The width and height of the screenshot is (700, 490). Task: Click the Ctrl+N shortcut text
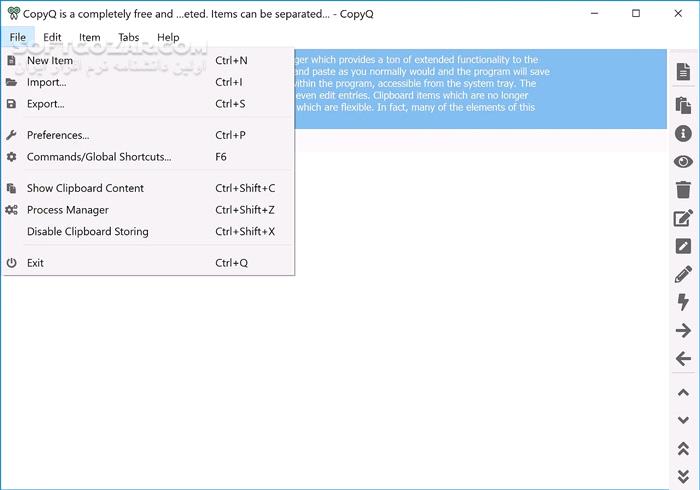pos(231,60)
